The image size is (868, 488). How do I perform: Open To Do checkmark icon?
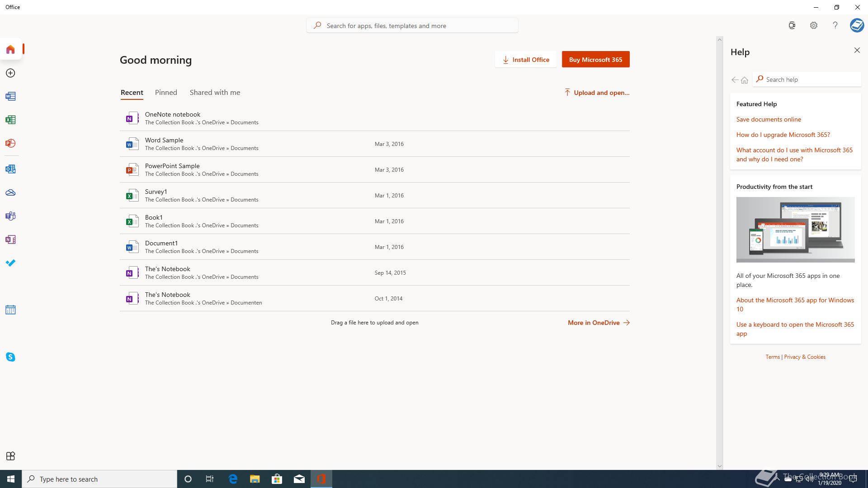10,263
